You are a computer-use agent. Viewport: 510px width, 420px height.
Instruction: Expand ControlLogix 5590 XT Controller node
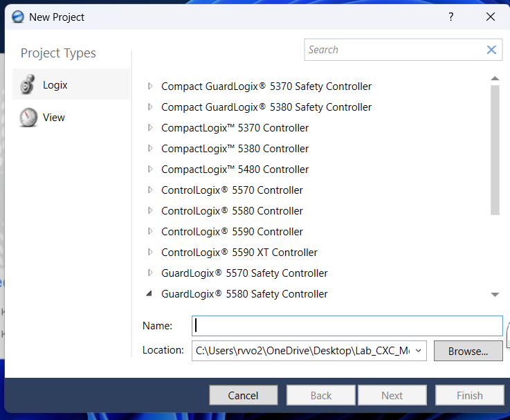click(x=150, y=252)
